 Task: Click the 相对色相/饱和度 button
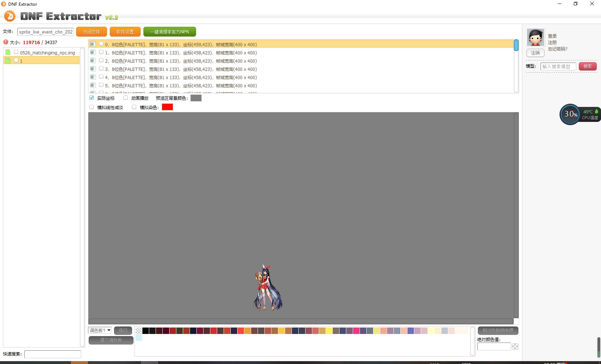(x=498, y=330)
